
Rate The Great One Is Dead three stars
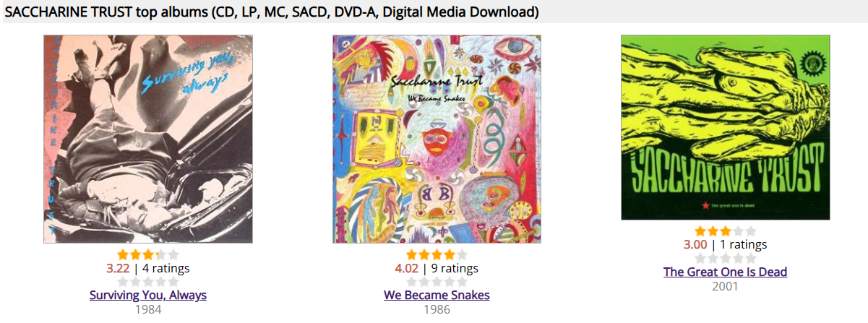[726, 259]
